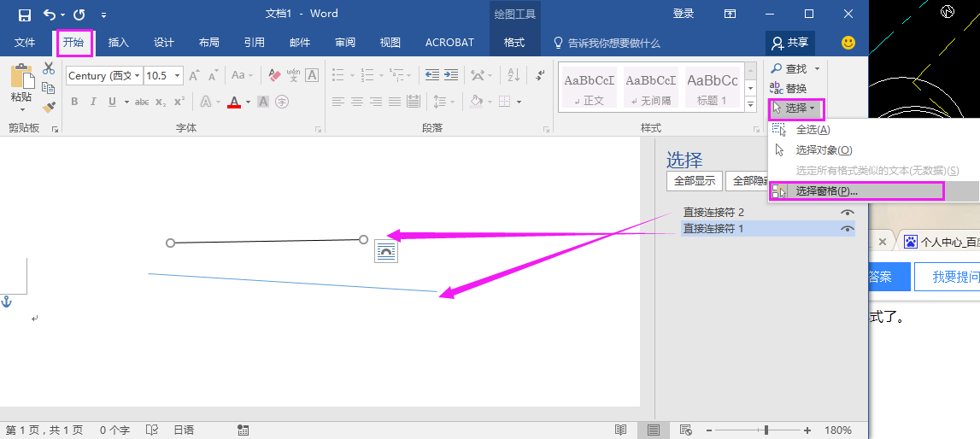Switch to the 布局 tab

(x=208, y=43)
